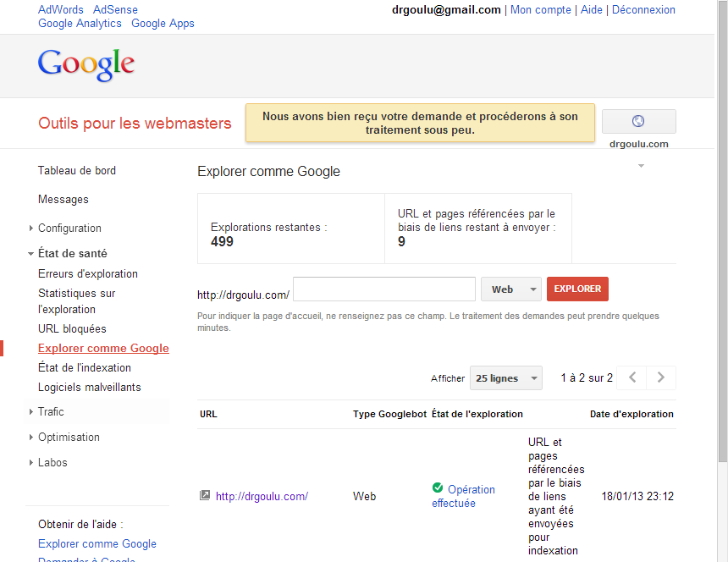Viewport: 728px width, 562px height.
Task: Open the Aide link
Action: click(592, 10)
